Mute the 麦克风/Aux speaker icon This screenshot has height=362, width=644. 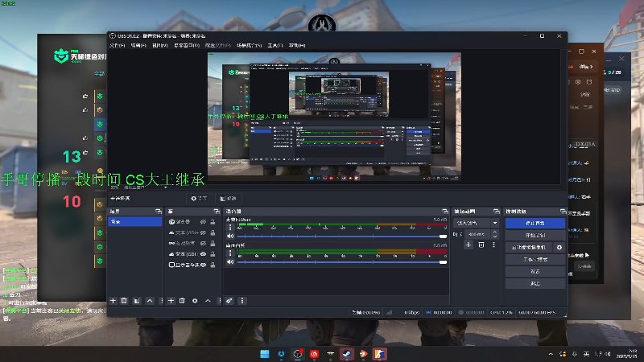pyautogui.click(x=230, y=236)
